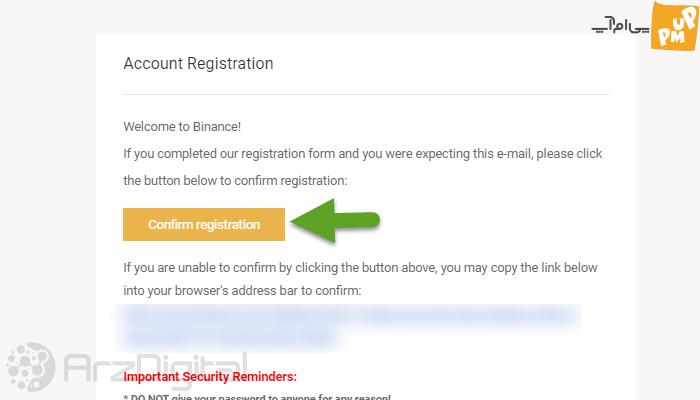Click the Confirm registration button

coord(204,224)
